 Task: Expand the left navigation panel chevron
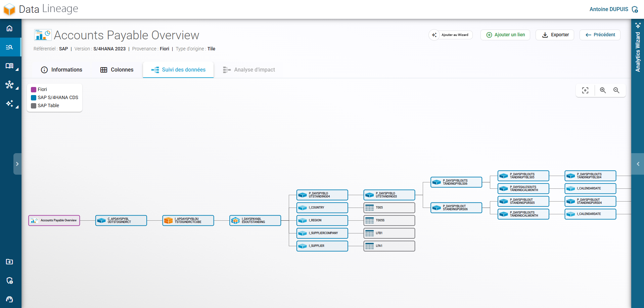(x=17, y=164)
